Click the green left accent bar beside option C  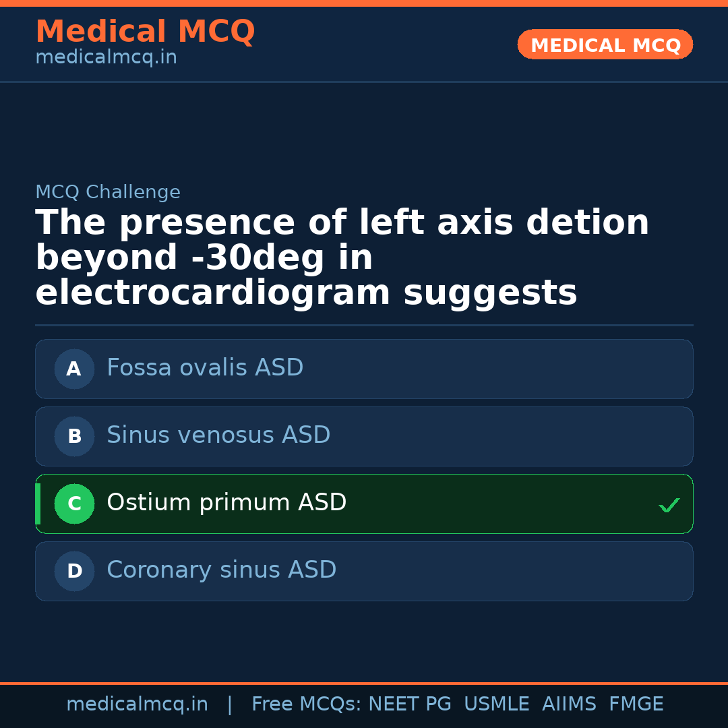point(38,504)
